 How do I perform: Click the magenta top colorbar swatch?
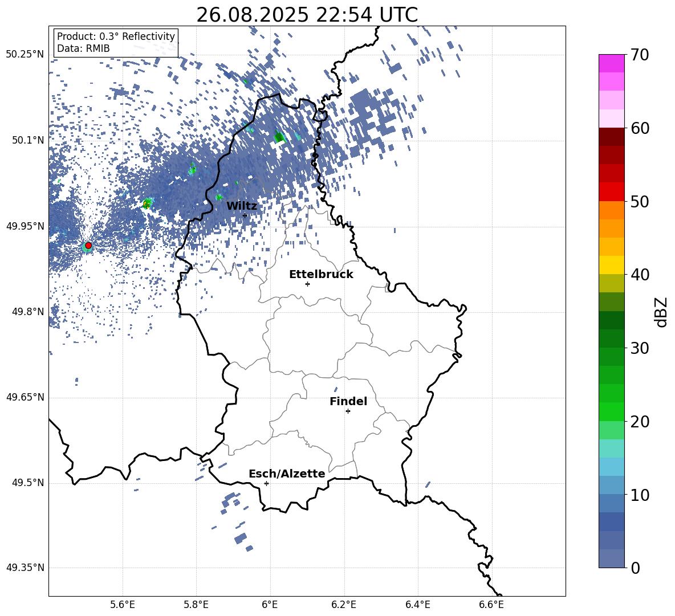tap(611, 64)
